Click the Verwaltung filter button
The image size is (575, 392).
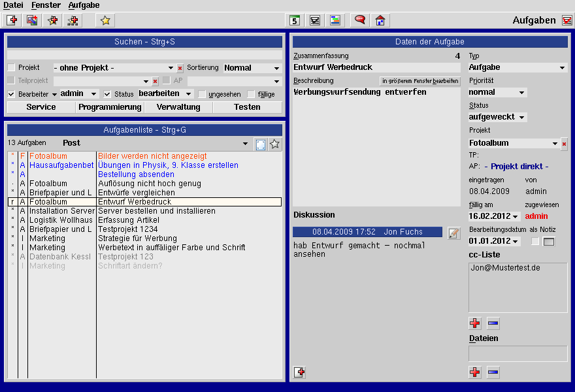178,107
